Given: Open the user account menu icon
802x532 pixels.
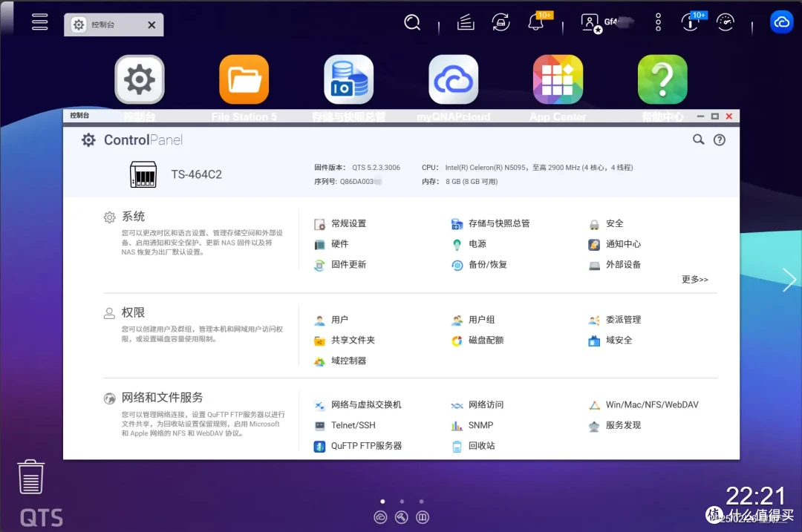Looking at the screenshot, I should [591, 24].
